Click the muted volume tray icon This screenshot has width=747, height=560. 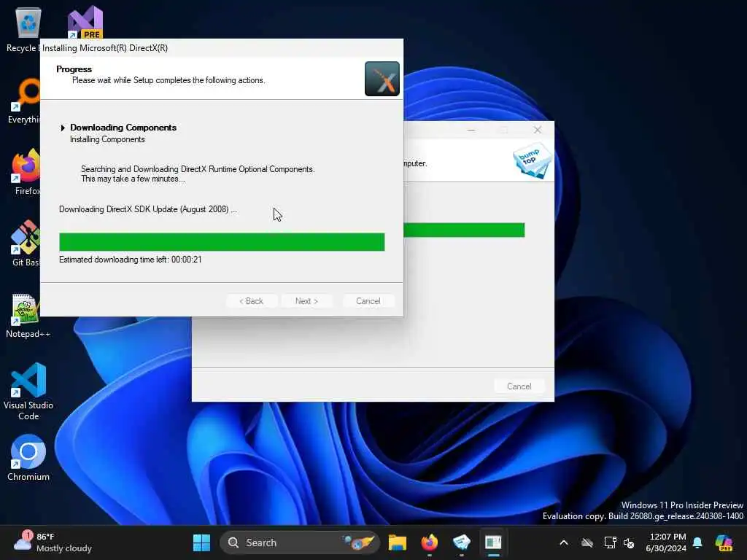pos(629,542)
